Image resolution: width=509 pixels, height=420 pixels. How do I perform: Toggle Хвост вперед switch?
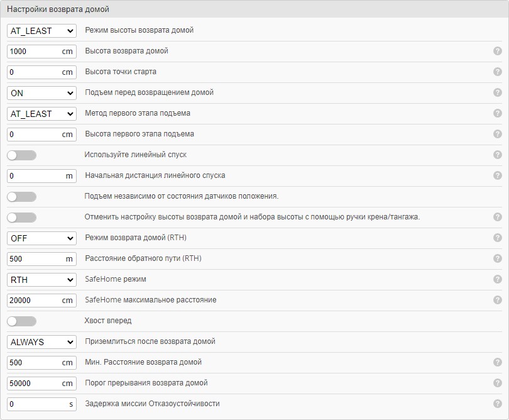(x=21, y=321)
